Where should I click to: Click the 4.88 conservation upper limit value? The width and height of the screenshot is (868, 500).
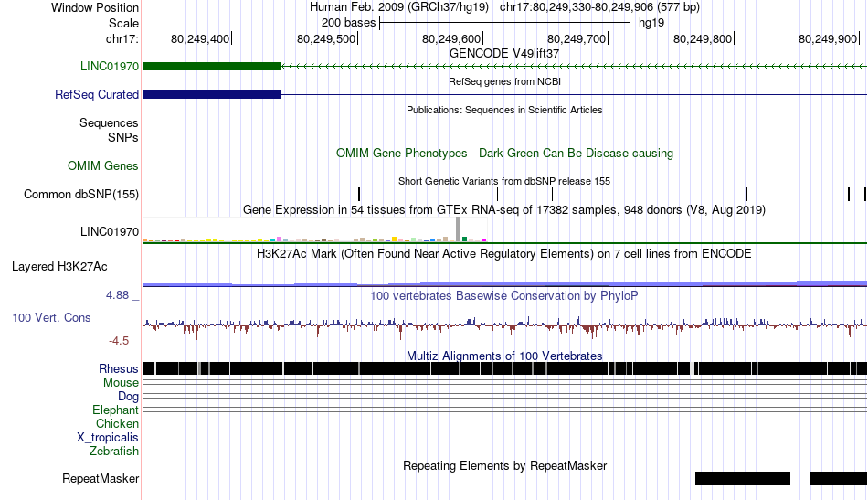(117, 295)
